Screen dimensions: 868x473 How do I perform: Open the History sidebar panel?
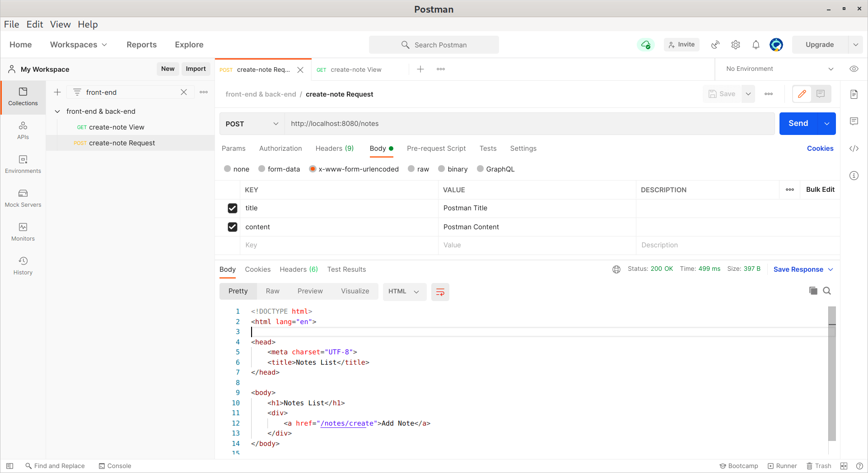[x=23, y=266]
